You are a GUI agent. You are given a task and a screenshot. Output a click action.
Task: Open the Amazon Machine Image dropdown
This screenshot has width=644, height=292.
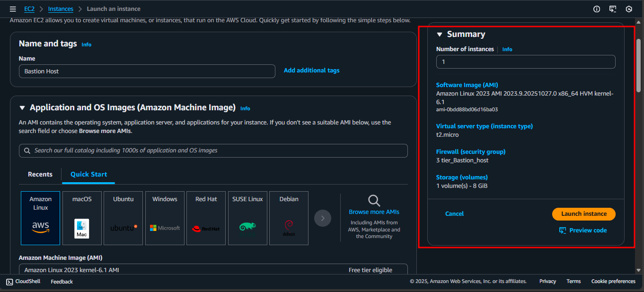[x=213, y=270]
